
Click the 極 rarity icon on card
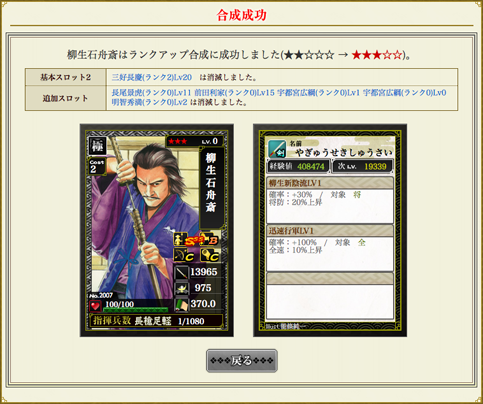click(x=97, y=146)
